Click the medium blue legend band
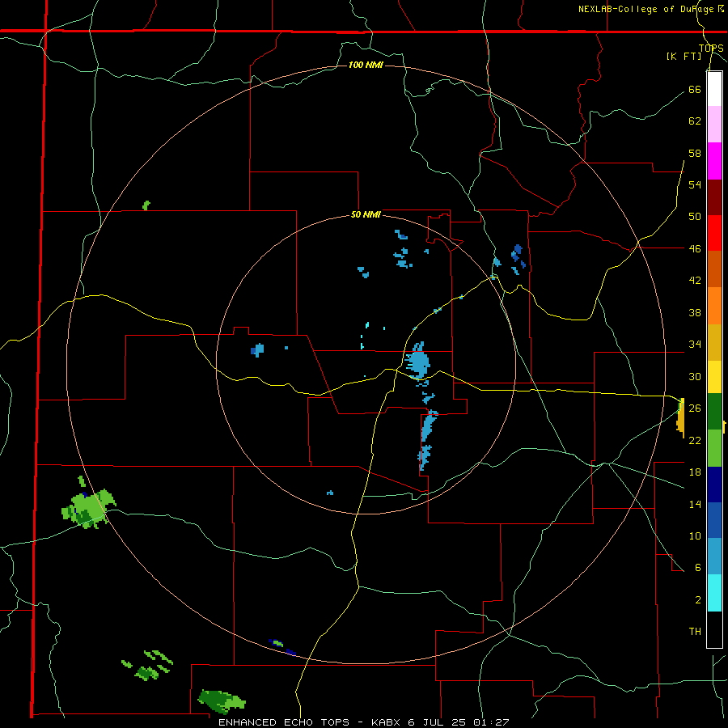The height and width of the screenshot is (728, 728). click(714, 520)
